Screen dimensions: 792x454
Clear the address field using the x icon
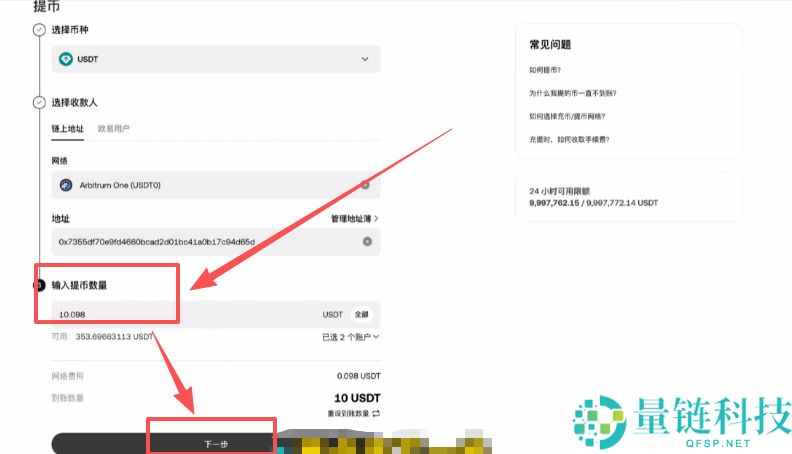(x=367, y=241)
